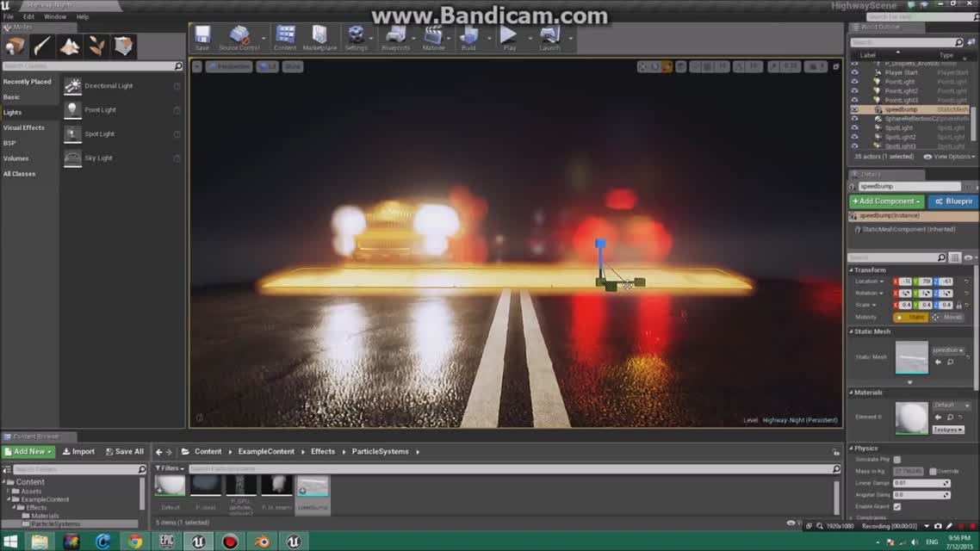Viewport: 980px width, 551px height.
Task: Toggle visibility of SphereReflectionCapture actor
Action: coord(854,119)
